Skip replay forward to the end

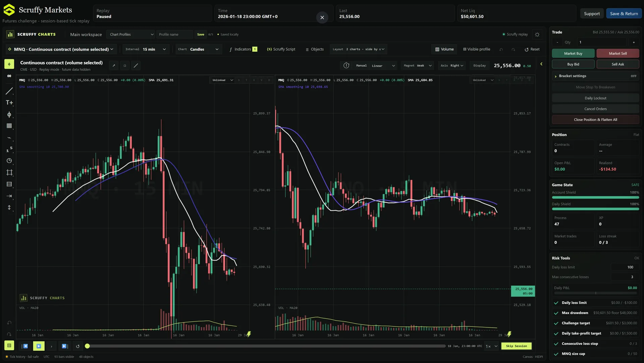tap(65, 346)
